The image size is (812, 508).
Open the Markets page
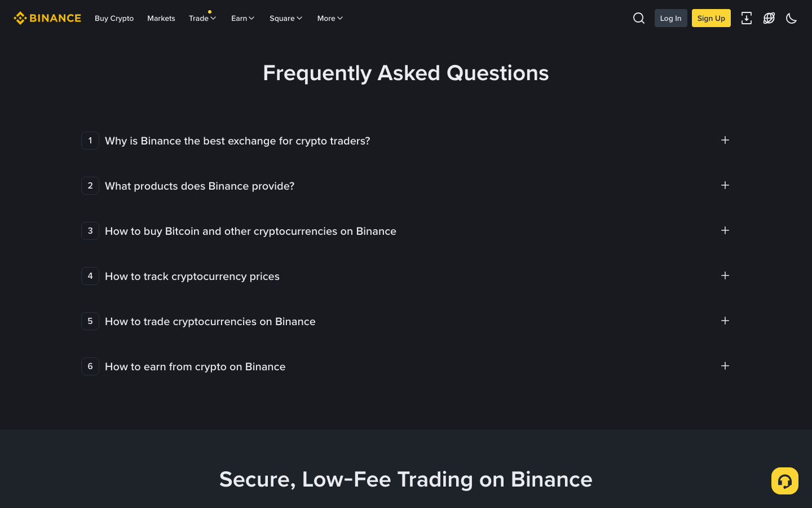point(161,18)
